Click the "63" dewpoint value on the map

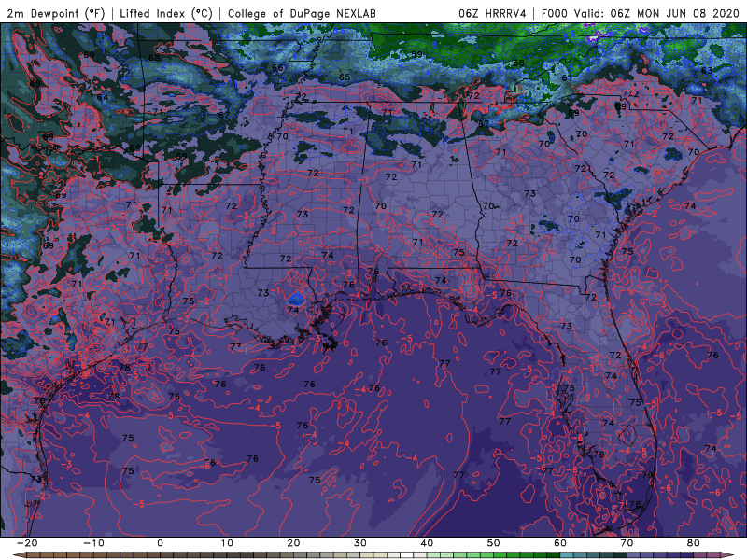[707, 71]
